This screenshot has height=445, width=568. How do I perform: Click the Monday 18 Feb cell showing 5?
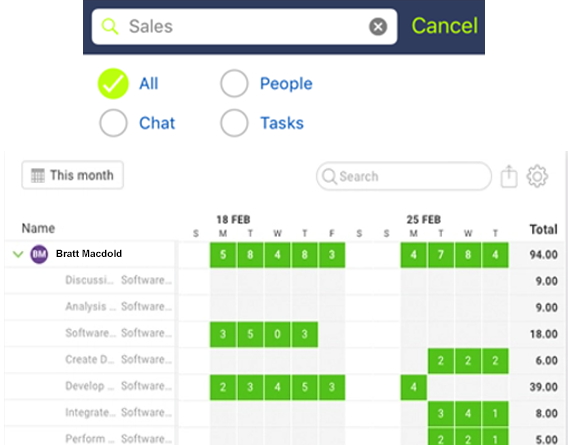point(223,255)
